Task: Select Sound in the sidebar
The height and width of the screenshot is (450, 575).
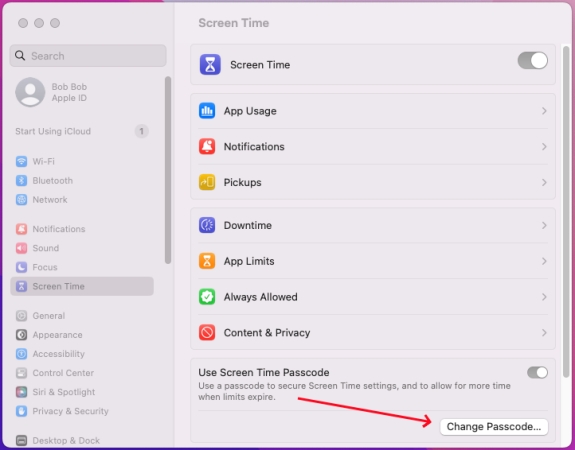Action: point(82,248)
